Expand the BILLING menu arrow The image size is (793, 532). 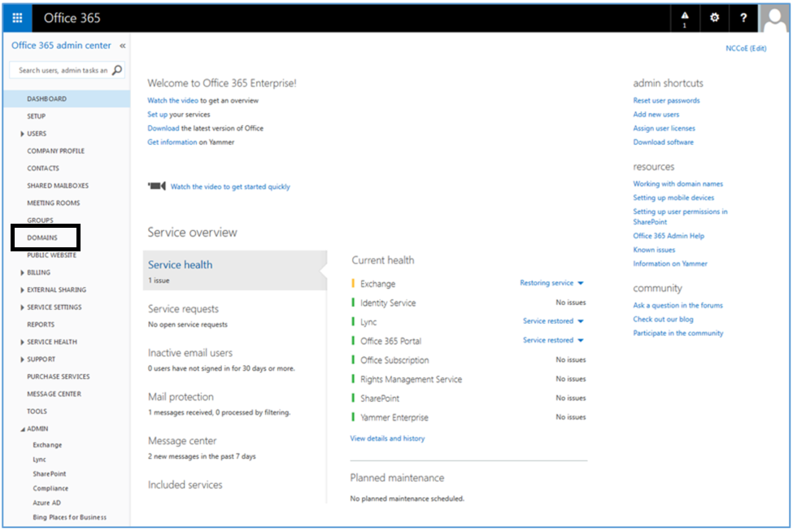(22, 273)
